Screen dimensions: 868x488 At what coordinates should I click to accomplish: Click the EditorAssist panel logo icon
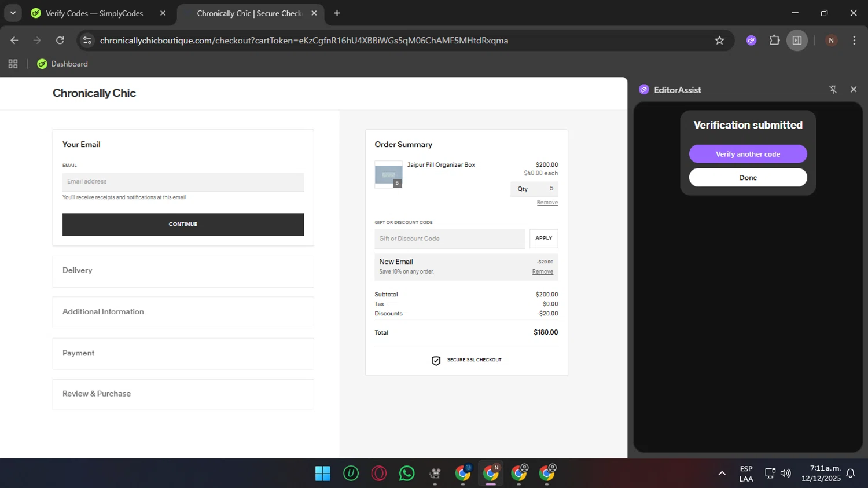(x=644, y=90)
